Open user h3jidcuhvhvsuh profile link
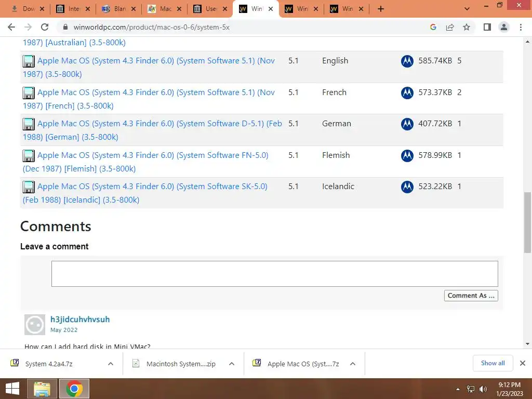The height and width of the screenshot is (399, 532). (x=80, y=320)
